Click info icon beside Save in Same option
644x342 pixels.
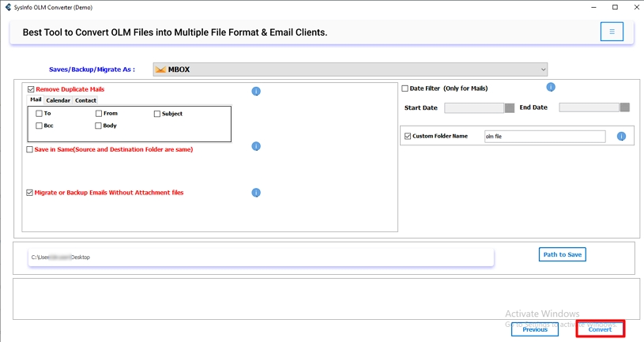click(x=256, y=146)
